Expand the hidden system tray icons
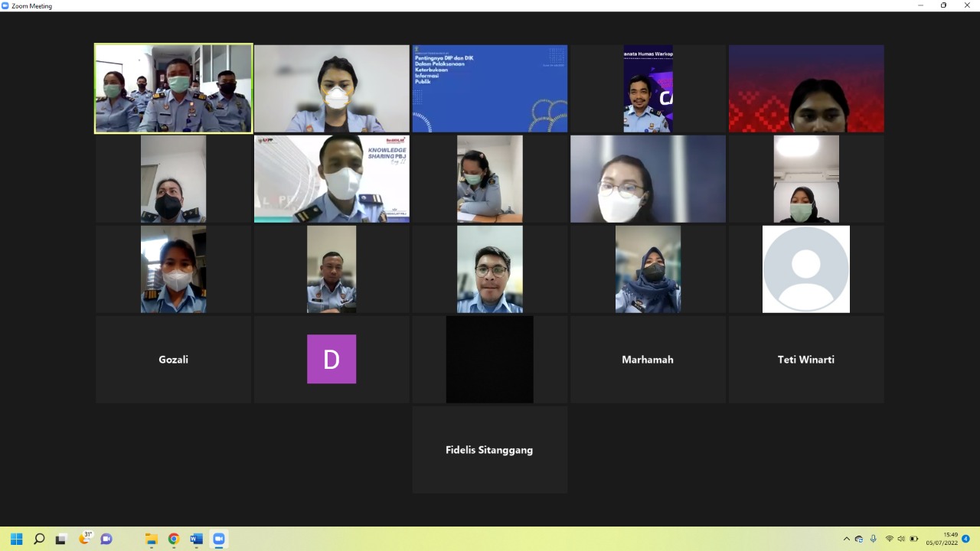 click(846, 539)
